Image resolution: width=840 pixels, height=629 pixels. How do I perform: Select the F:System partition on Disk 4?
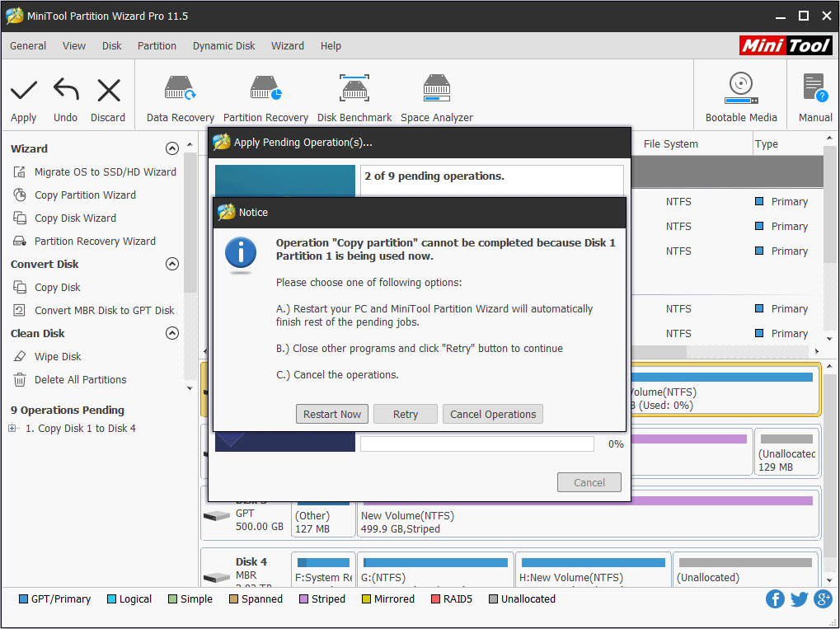point(324,570)
